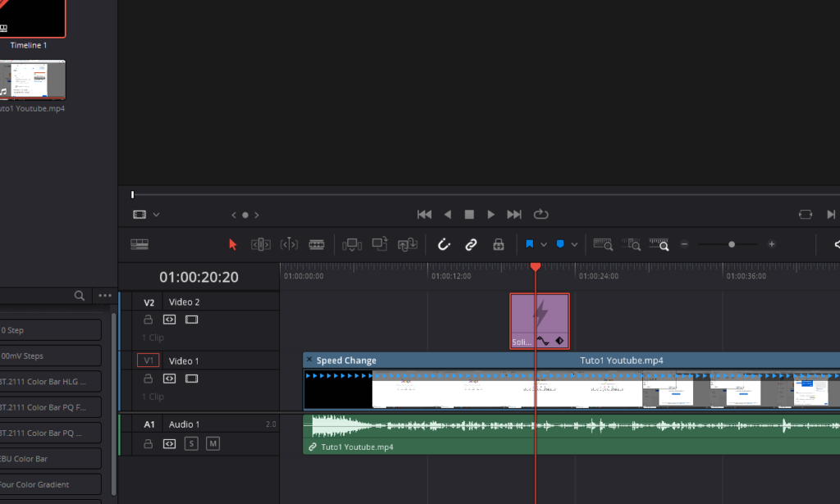840x504 pixels.
Task: Expand the marker color dropdown arrow
Action: (x=574, y=244)
